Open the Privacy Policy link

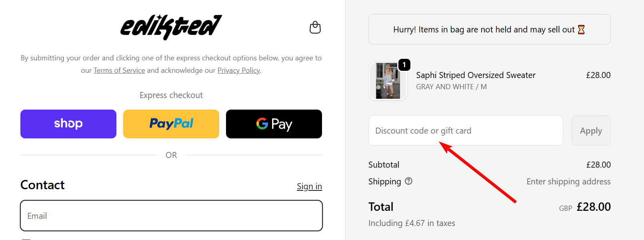tap(238, 70)
